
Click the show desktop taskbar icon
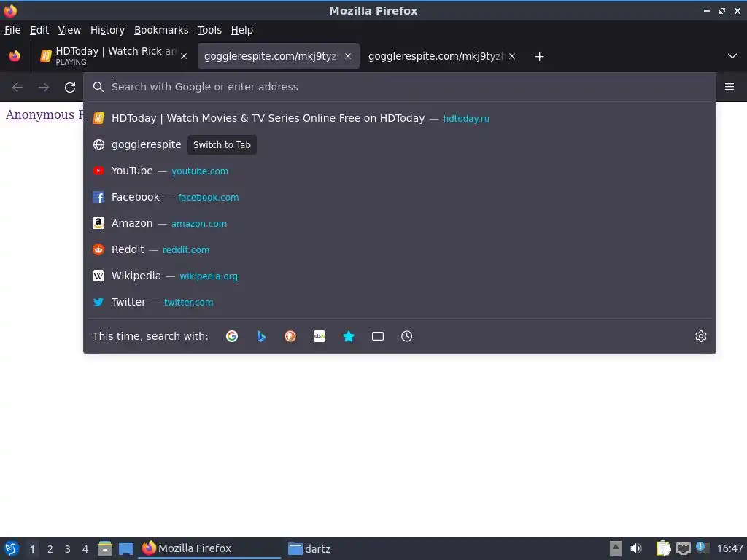tap(126, 548)
